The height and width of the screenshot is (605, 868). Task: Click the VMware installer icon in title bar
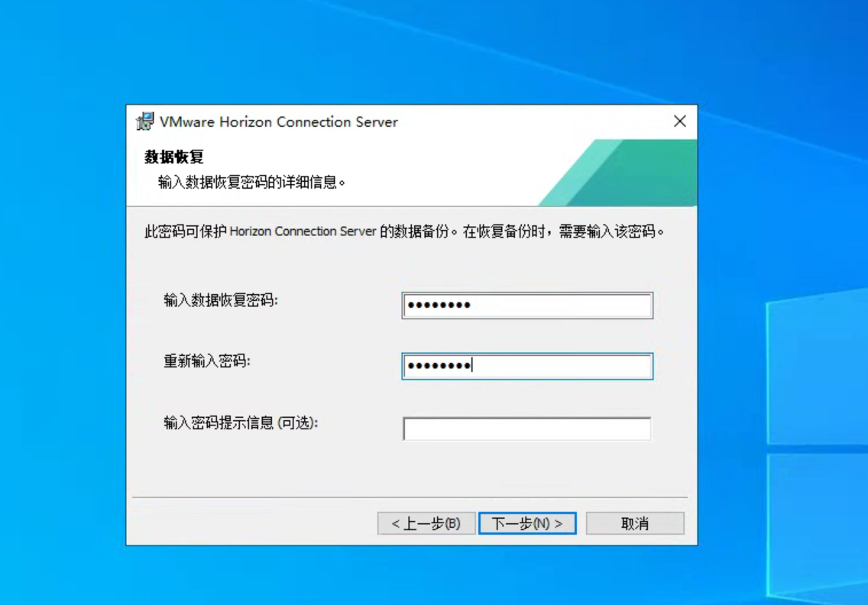[145, 121]
